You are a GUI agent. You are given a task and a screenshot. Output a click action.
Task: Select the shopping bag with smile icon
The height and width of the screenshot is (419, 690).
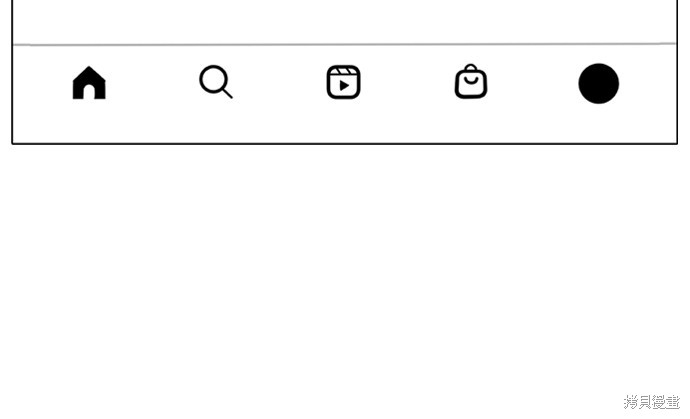[x=471, y=81]
